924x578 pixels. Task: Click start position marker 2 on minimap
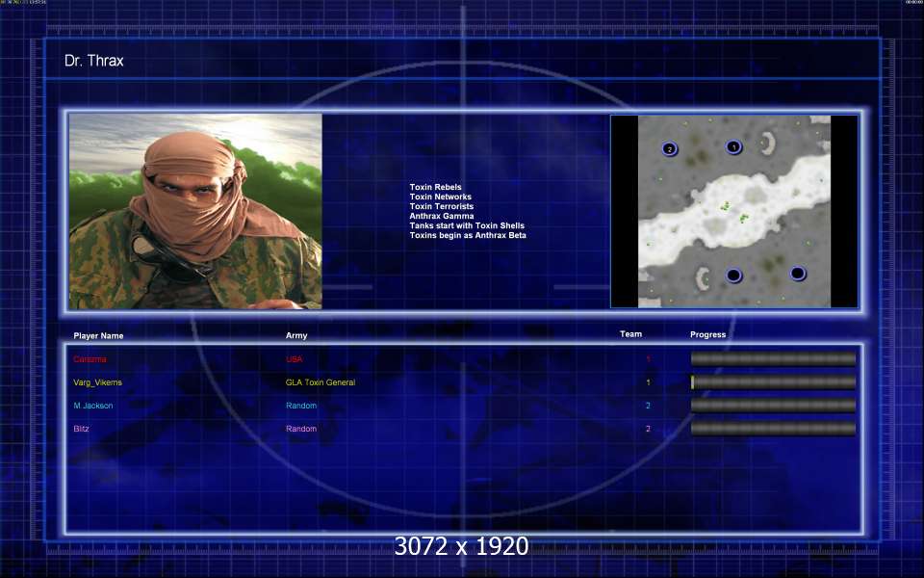click(x=670, y=149)
